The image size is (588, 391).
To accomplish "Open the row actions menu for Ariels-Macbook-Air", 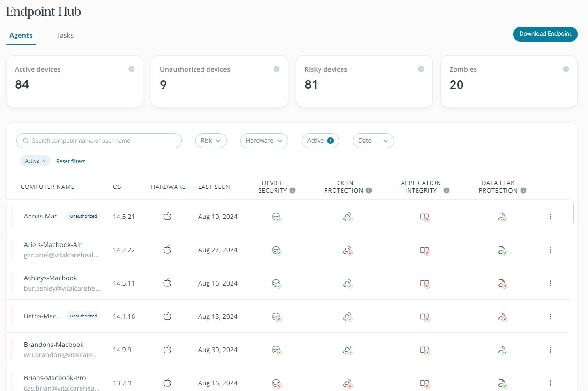I will pos(551,250).
